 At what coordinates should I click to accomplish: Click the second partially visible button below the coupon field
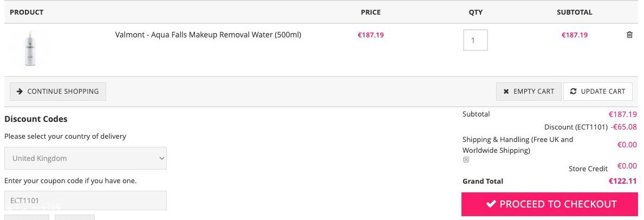point(75,217)
